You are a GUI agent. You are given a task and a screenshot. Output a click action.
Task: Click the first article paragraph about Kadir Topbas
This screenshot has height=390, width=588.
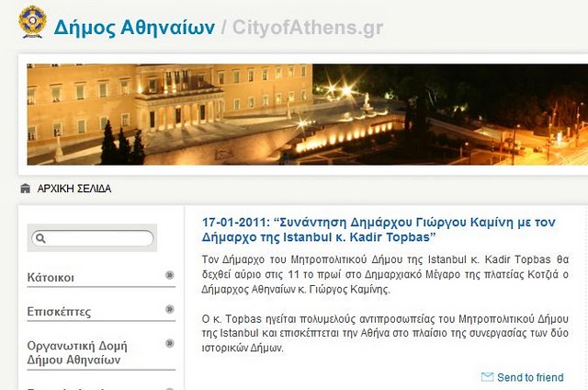point(385,274)
